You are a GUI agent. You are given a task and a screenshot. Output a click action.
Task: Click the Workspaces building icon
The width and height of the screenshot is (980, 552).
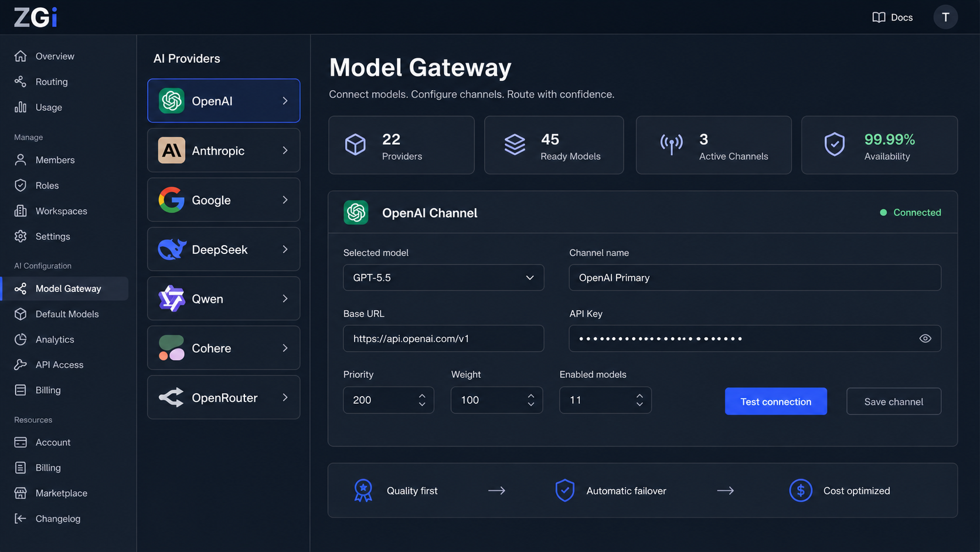pyautogui.click(x=21, y=211)
